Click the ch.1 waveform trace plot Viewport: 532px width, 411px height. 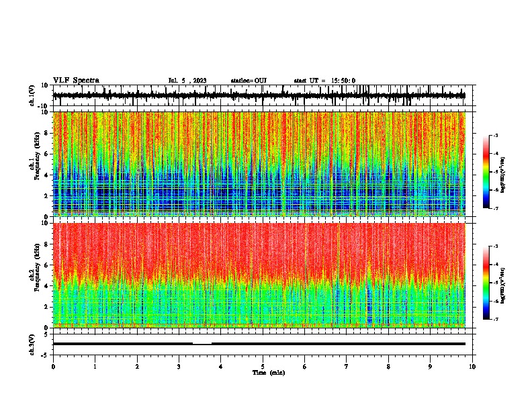pos(259,95)
